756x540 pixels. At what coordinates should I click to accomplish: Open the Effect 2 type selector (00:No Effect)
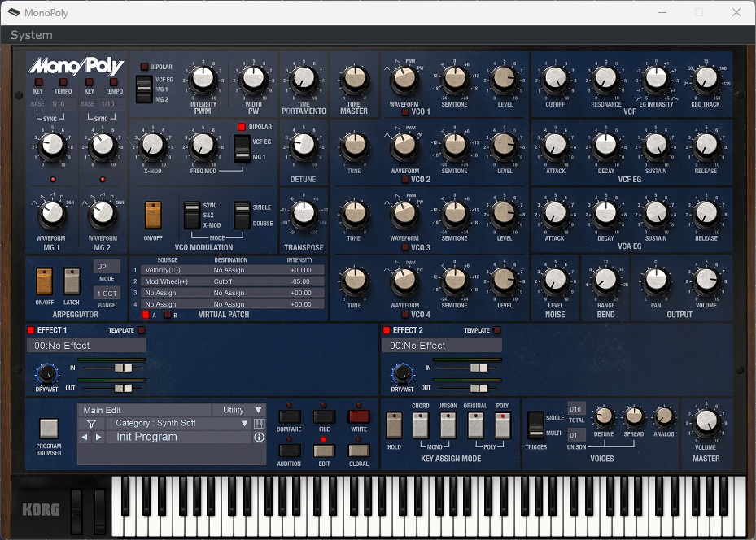click(442, 346)
